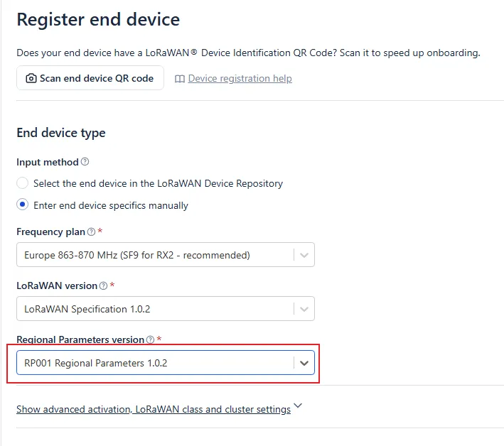Open the Regional Parameters version dropdown arrow
The width and height of the screenshot is (504, 446).
click(x=304, y=363)
